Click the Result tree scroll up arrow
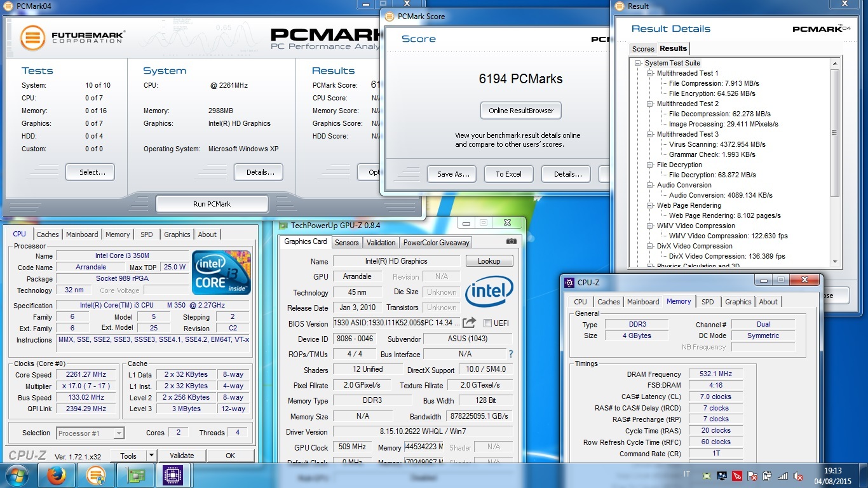This screenshot has width=868, height=488. [x=835, y=63]
